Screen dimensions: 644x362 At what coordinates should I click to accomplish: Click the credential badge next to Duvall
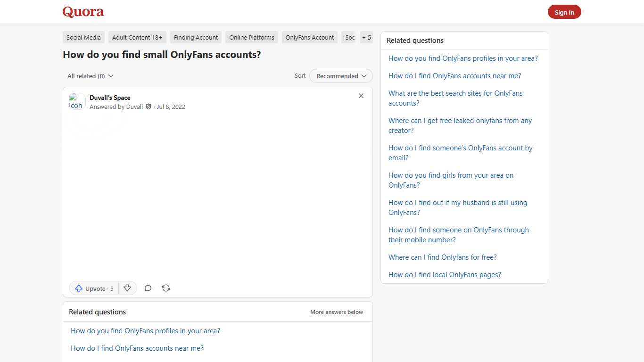point(149,107)
